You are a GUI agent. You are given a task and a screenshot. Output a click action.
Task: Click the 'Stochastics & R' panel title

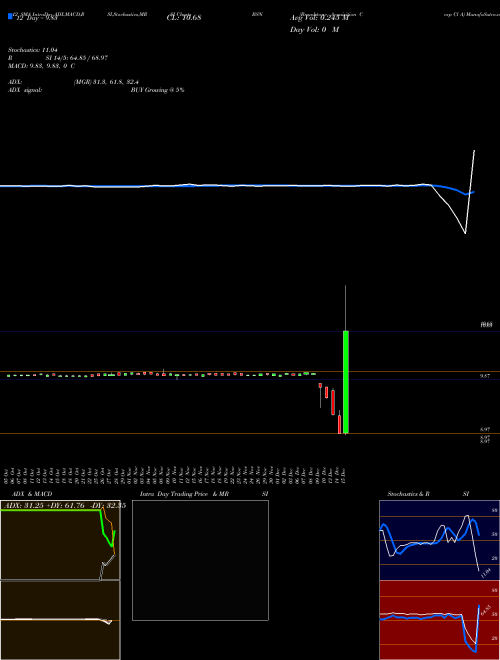click(408, 494)
